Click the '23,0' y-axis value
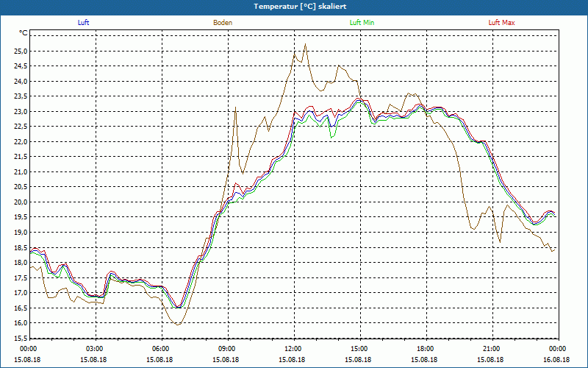Image resolution: width=588 pixels, height=368 pixels. pos(21,112)
